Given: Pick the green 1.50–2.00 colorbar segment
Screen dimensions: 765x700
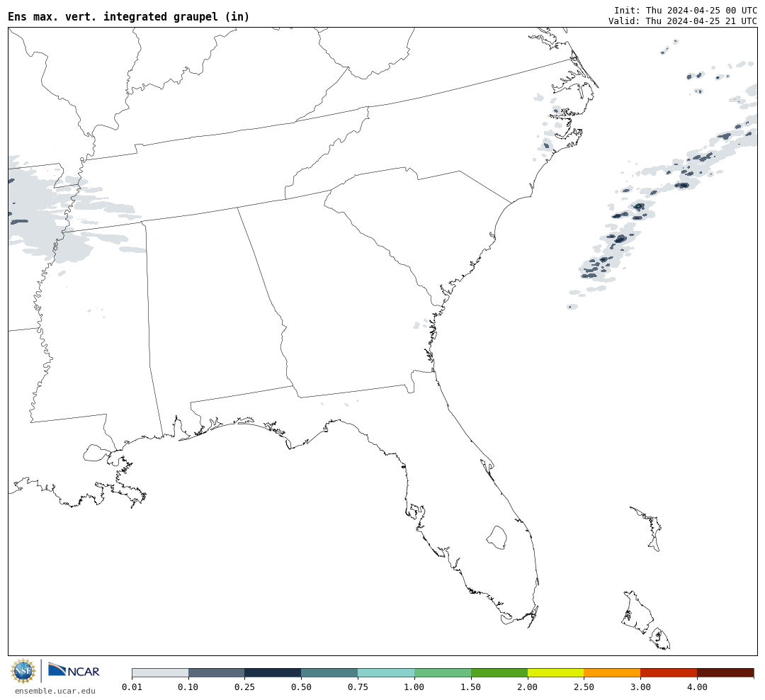Looking at the screenshot, I should (x=499, y=672).
